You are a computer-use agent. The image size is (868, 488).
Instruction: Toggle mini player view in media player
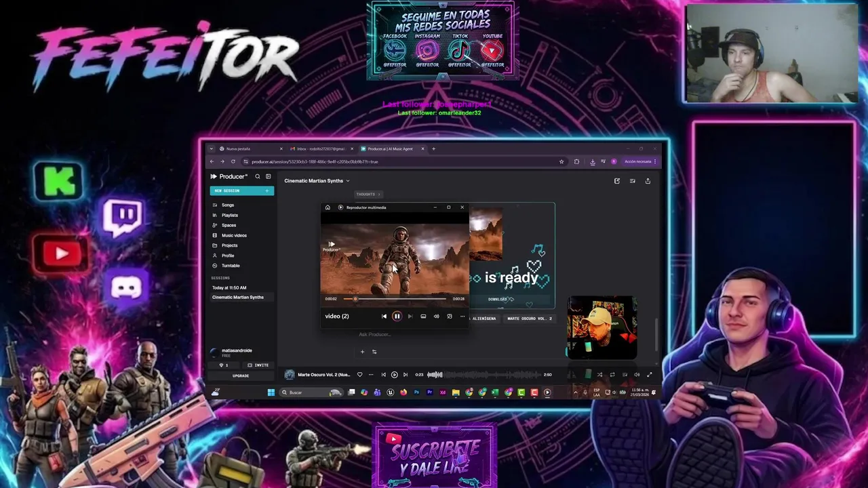click(x=449, y=316)
